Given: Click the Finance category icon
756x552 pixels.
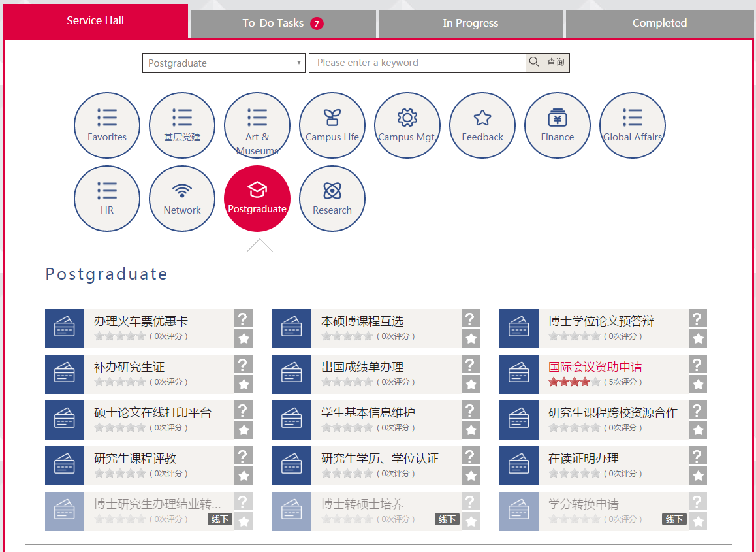Looking at the screenshot, I should tap(558, 125).
